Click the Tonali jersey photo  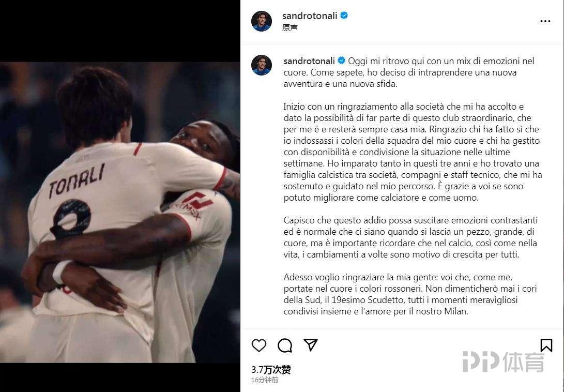click(120, 213)
